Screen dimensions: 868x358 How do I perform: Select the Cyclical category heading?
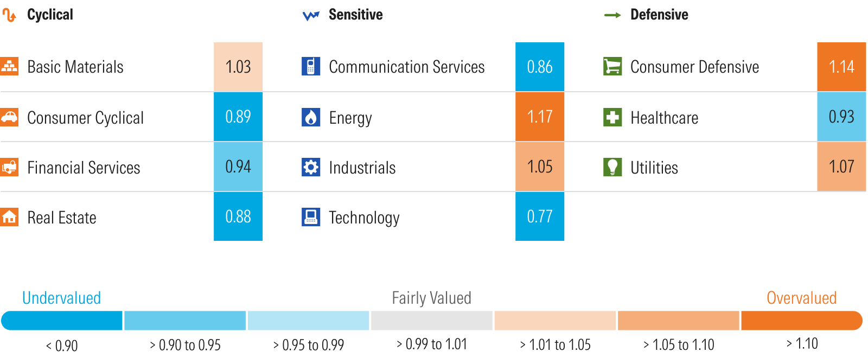(x=50, y=15)
